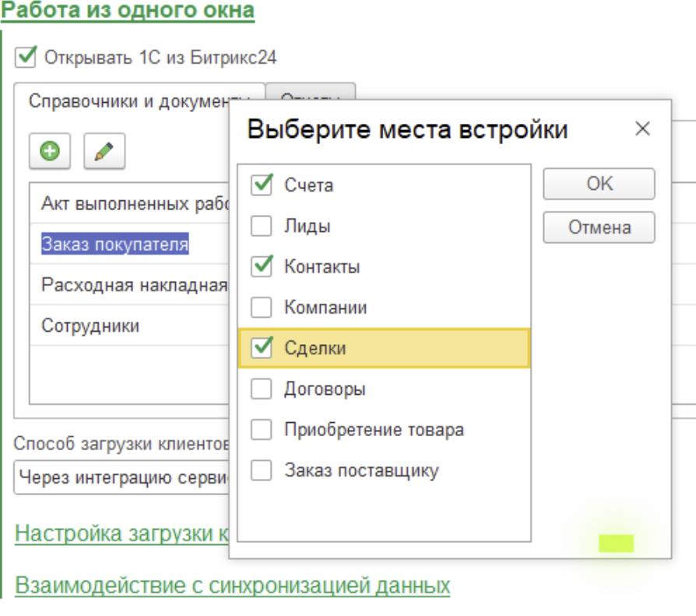Tick the Приобретение товара checkbox

(x=263, y=430)
